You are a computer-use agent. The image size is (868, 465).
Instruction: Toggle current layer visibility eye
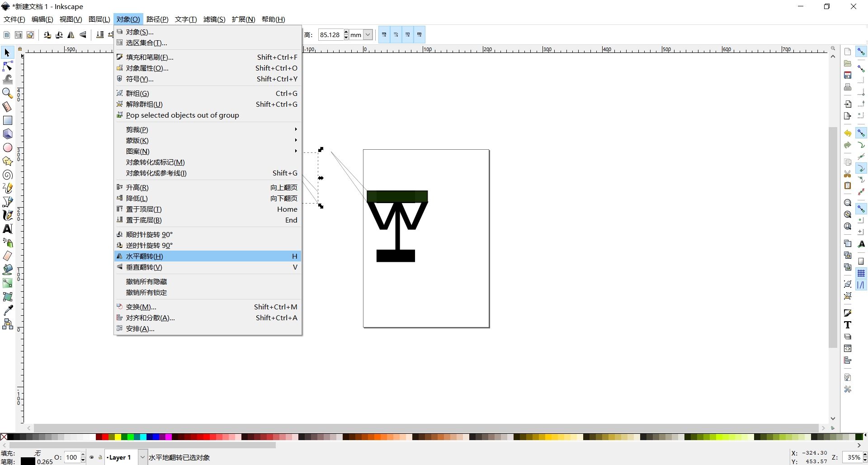click(92, 457)
